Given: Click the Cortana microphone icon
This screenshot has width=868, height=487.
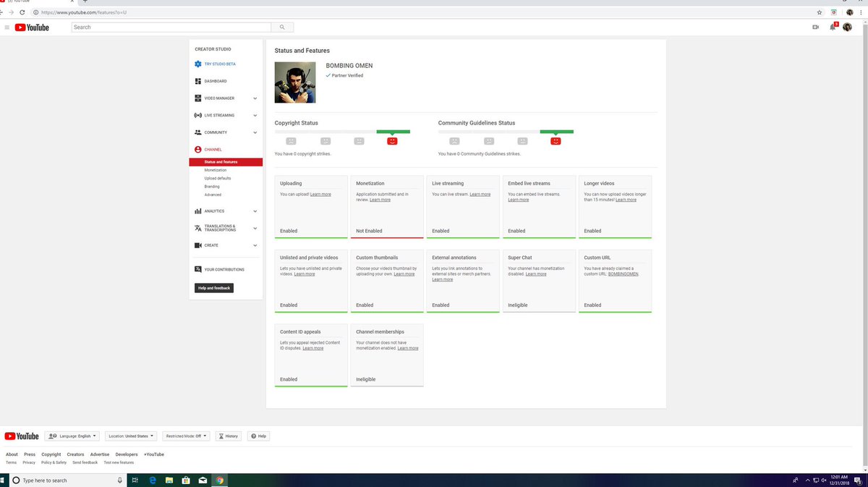Looking at the screenshot, I should 120,480.
